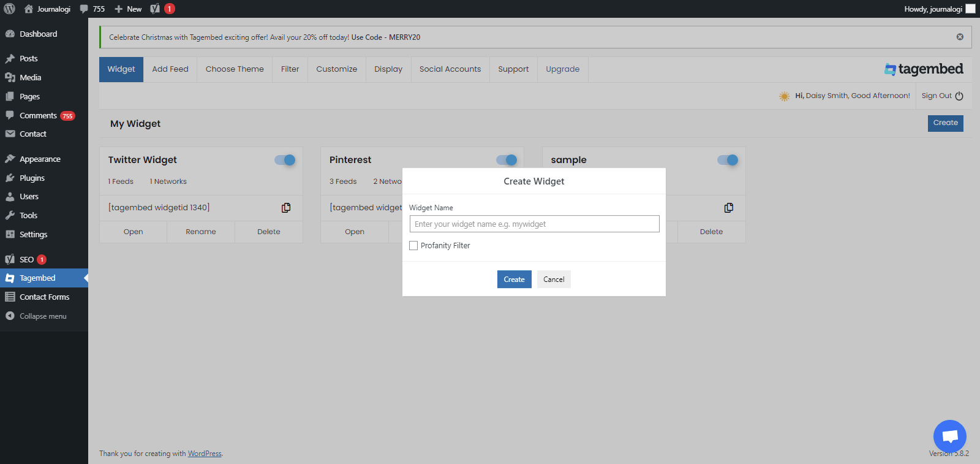
Task: Open the Twitter Widget
Action: click(x=133, y=232)
